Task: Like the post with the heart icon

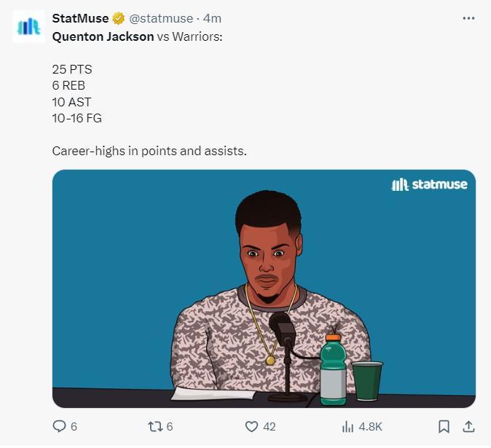Action: coord(251,426)
